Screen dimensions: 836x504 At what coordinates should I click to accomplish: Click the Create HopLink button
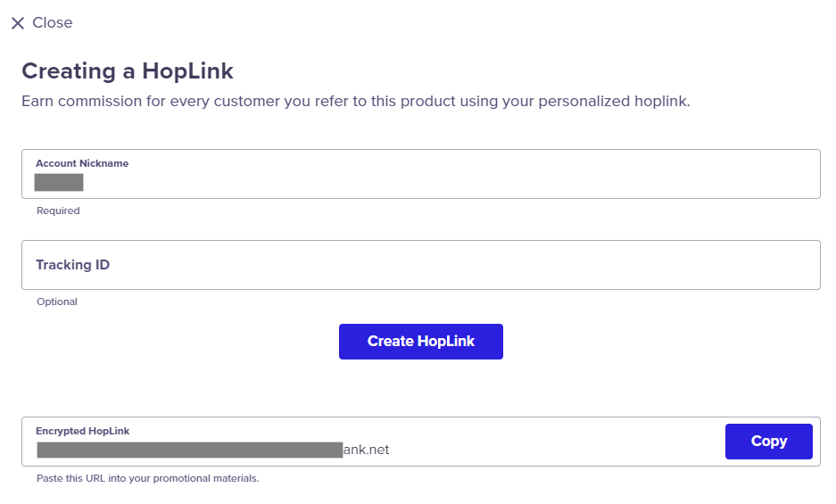[x=420, y=342]
